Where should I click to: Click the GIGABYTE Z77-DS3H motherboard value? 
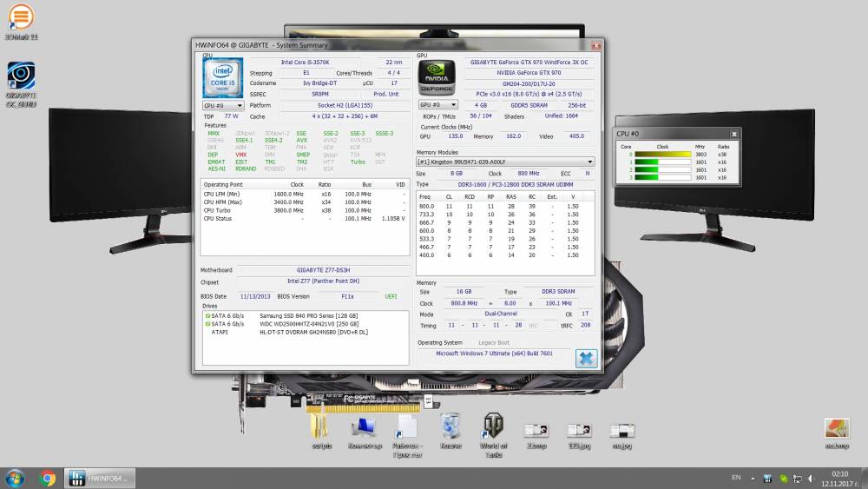point(323,270)
